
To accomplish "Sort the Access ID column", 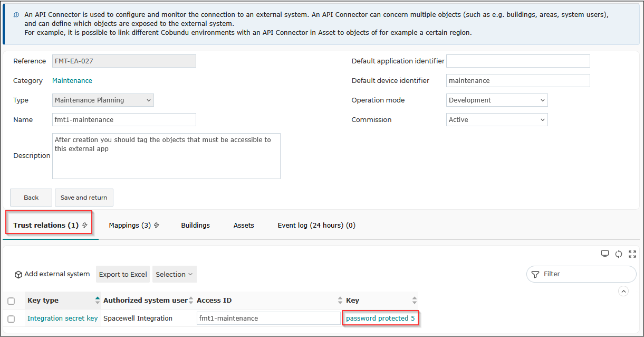I will click(340, 301).
